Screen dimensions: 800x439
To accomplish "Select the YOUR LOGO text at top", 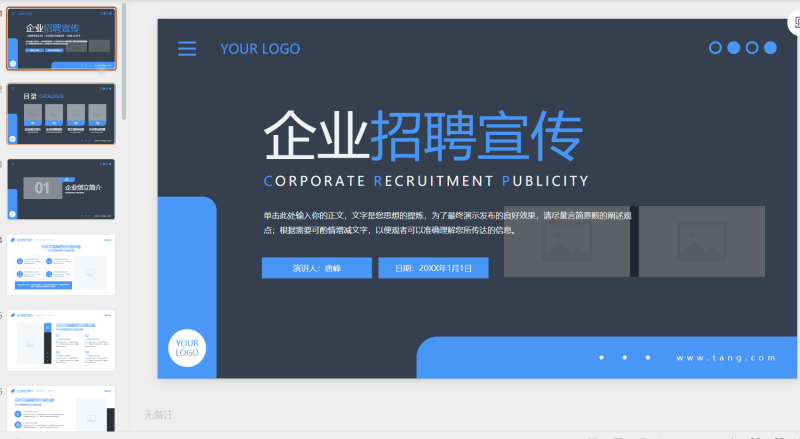I will click(x=260, y=49).
